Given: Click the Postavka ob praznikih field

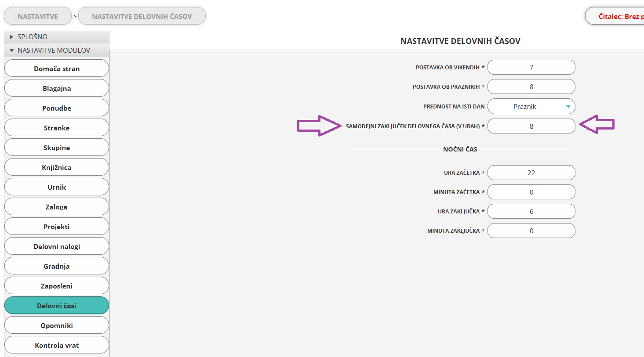Looking at the screenshot, I should pyautogui.click(x=531, y=87).
